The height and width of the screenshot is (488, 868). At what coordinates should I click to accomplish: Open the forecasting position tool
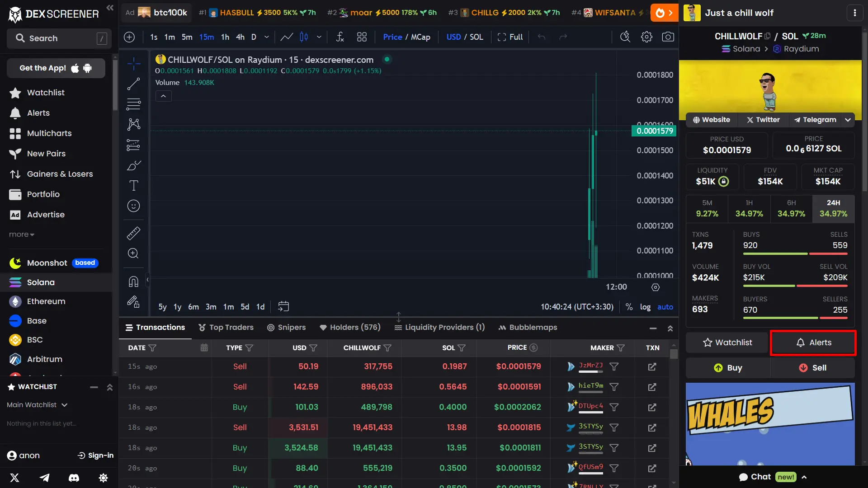(133, 145)
